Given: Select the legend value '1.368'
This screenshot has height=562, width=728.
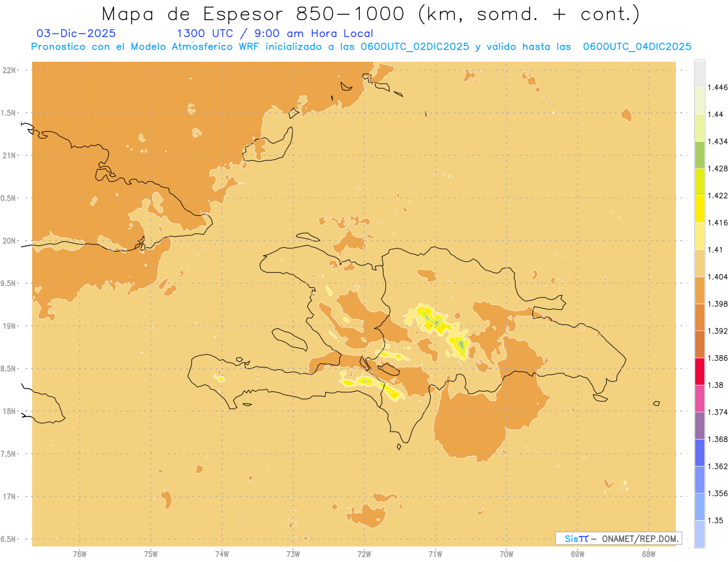Looking at the screenshot, I should point(717,439).
